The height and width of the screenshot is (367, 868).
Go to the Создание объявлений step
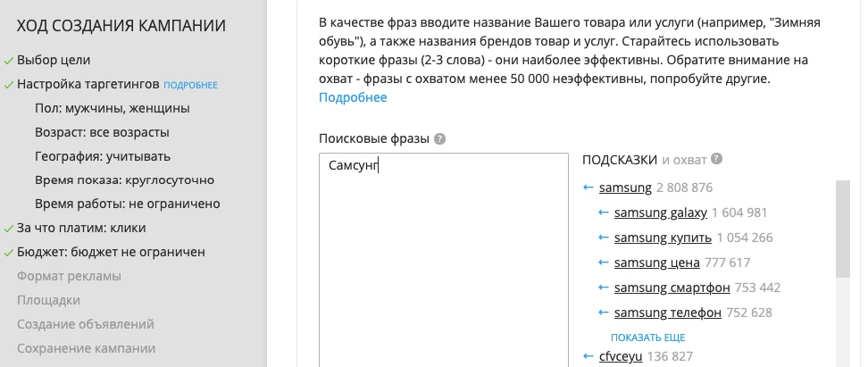point(85,324)
